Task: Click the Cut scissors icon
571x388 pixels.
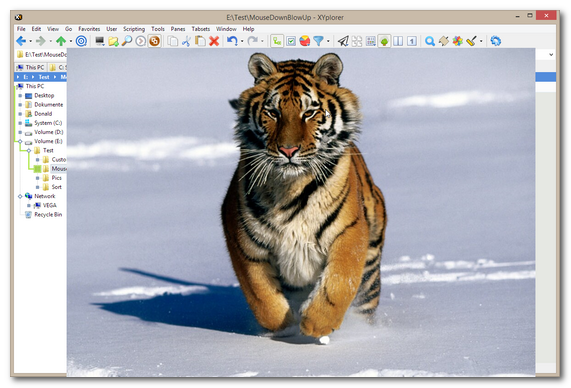Action: (x=186, y=41)
